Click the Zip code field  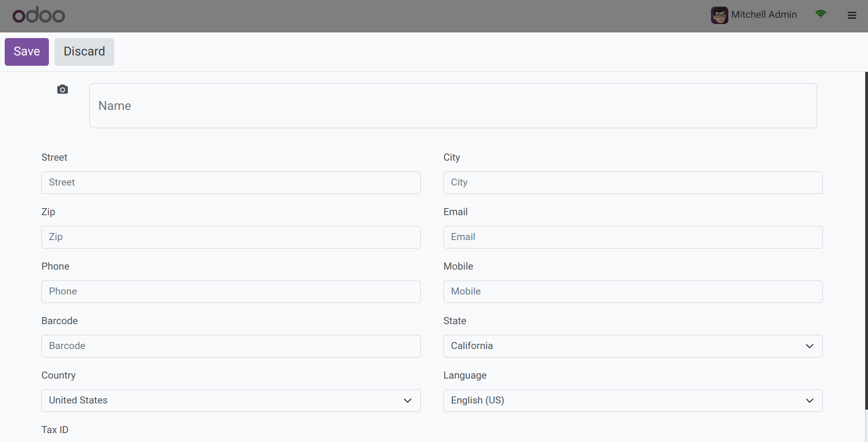coord(231,237)
